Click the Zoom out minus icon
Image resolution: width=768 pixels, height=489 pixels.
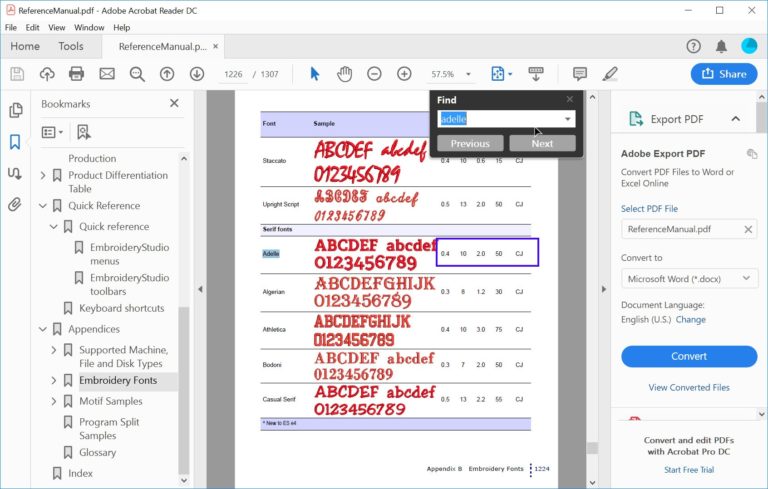pyautogui.click(x=374, y=74)
